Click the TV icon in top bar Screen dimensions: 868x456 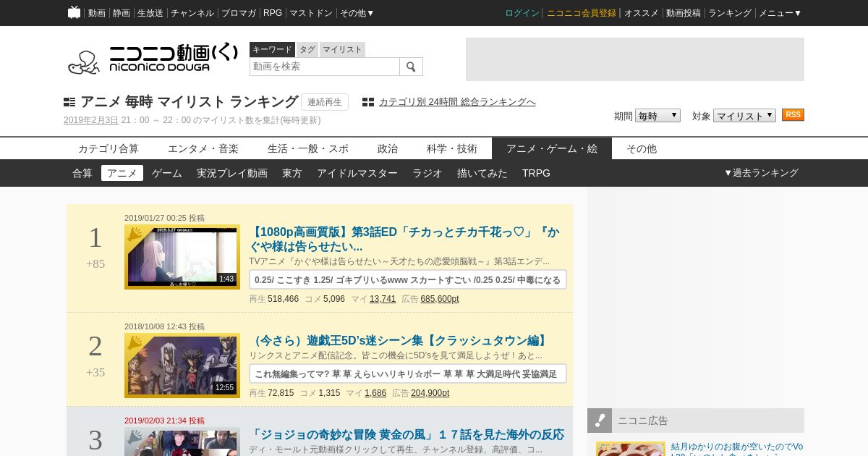point(74,12)
